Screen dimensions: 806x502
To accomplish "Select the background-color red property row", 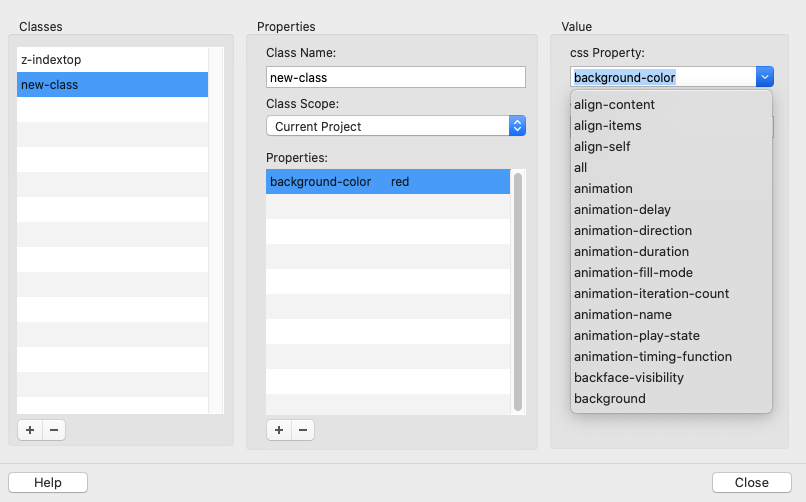I will (388, 182).
